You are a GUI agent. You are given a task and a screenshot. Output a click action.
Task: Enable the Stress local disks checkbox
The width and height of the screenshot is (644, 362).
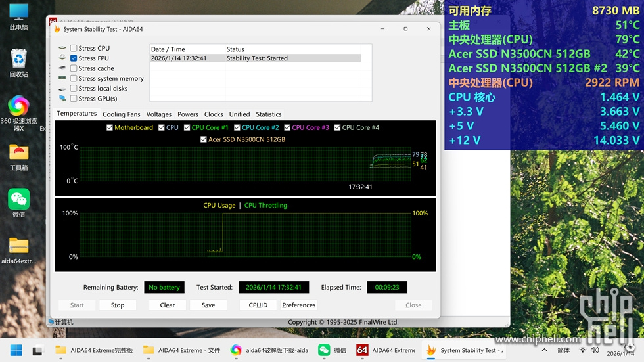tap(74, 88)
